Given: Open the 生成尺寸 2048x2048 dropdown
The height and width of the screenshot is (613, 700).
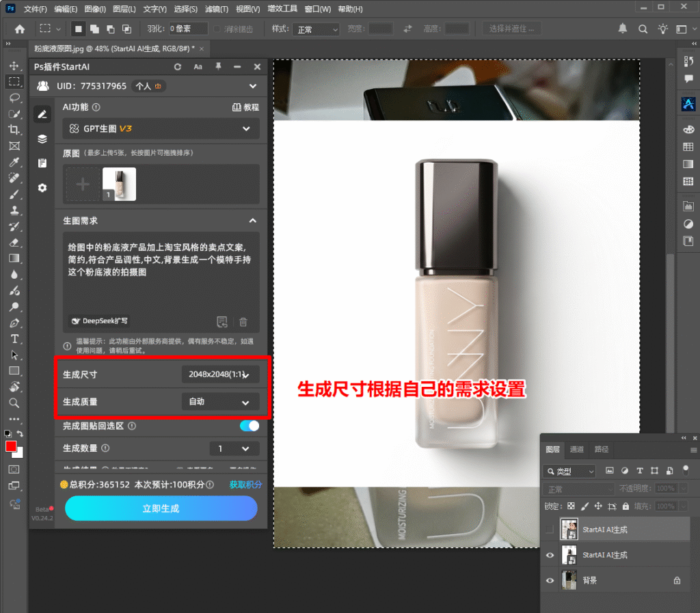Looking at the screenshot, I should [x=220, y=374].
